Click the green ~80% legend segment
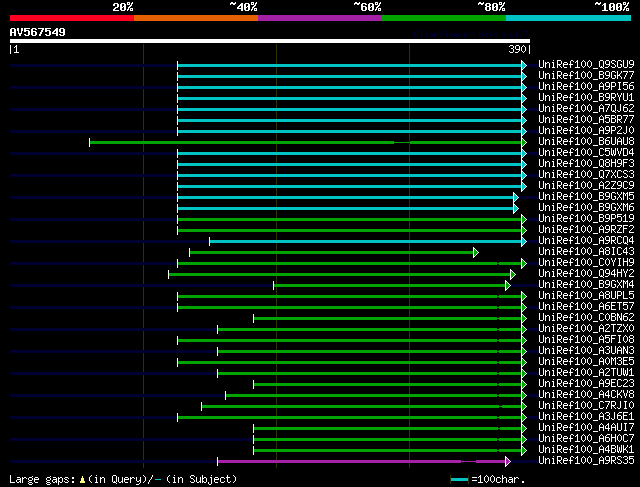Image resolution: width=640 pixels, height=487 pixels. (444, 18)
